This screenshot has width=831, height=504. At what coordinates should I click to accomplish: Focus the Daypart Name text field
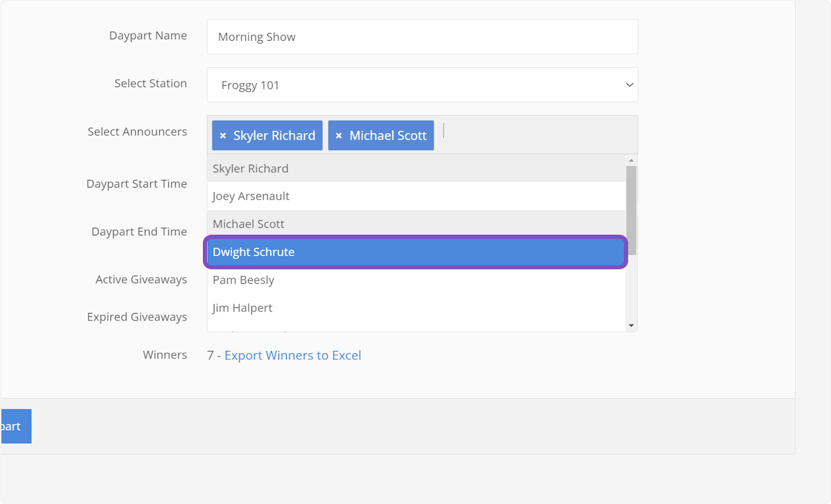coord(422,37)
